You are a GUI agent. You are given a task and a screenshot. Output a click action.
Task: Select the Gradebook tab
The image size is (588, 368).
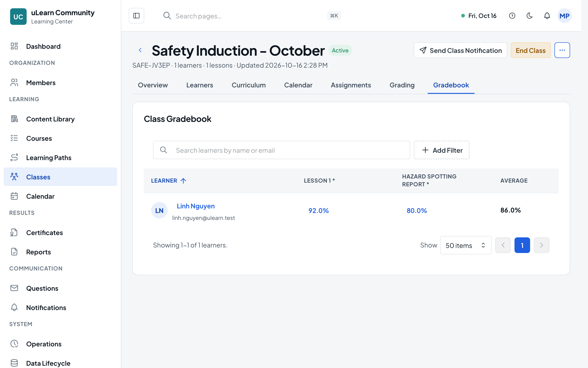[x=451, y=85]
